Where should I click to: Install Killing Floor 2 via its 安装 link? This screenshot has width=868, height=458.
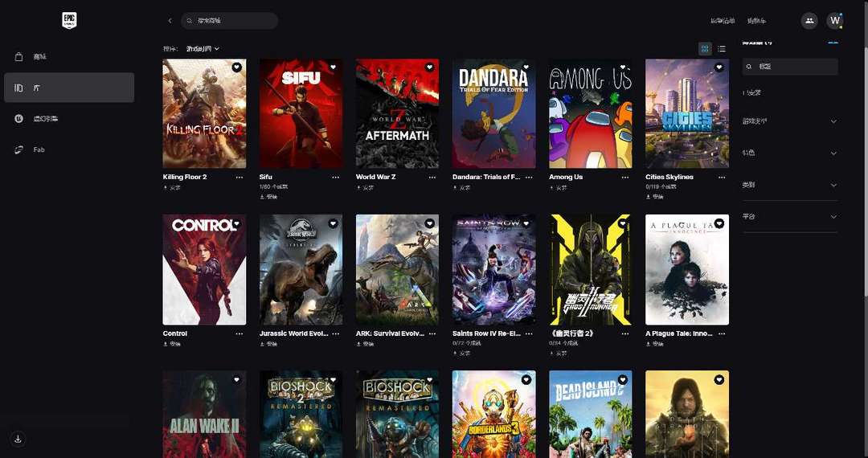tap(172, 187)
